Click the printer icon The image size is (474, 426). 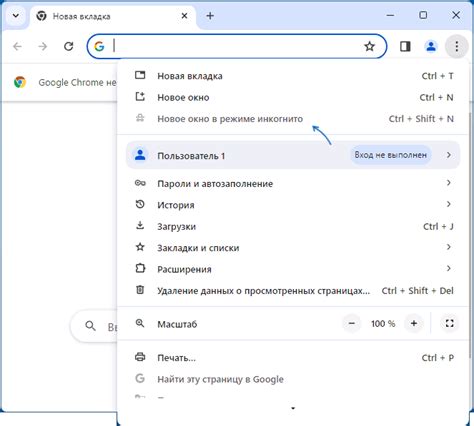140,357
